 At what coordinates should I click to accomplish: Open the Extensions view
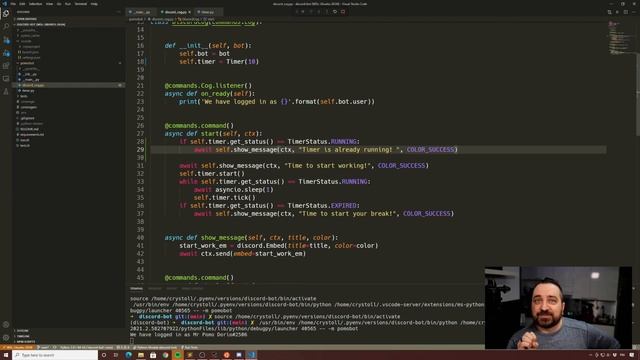6,66
